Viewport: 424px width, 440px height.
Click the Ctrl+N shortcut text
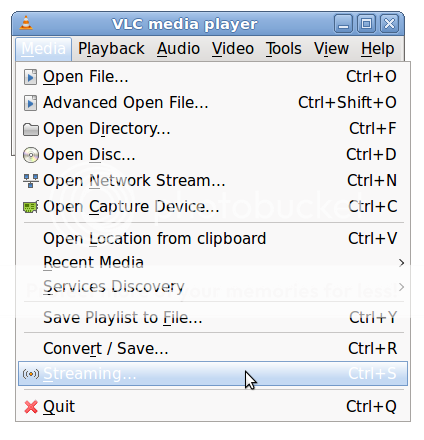372,181
